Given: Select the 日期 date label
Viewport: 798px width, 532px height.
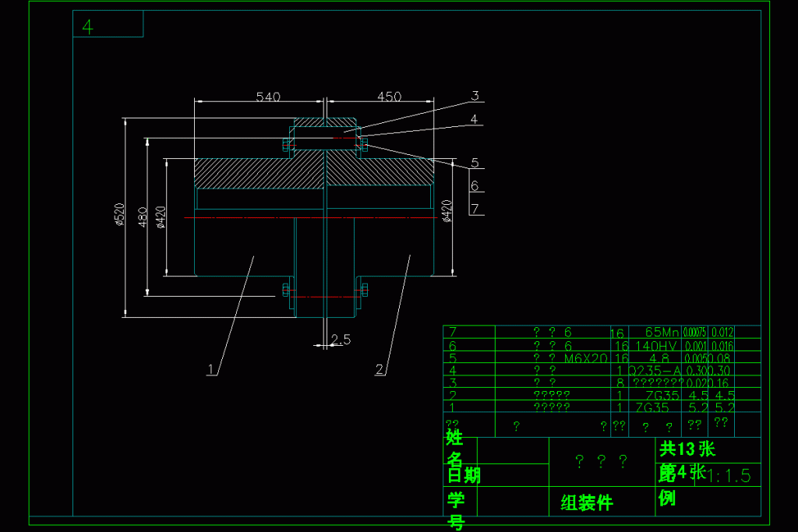Looking at the screenshot, I should tap(463, 475).
